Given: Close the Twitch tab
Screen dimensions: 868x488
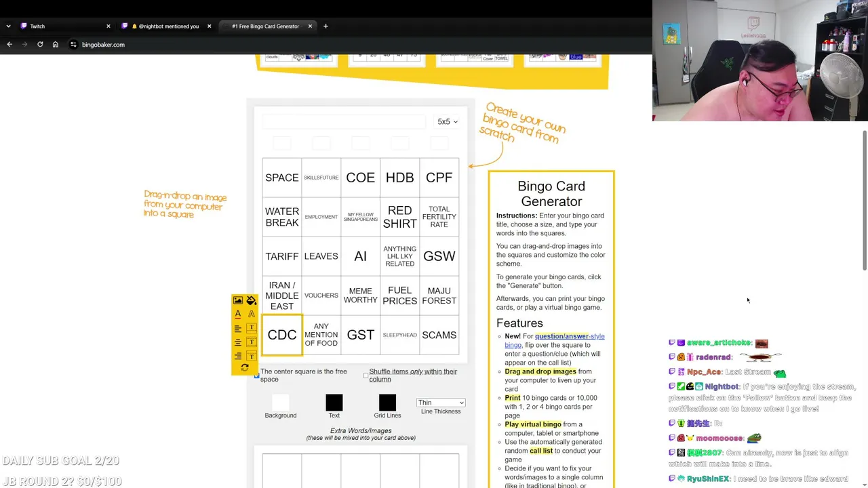Looking at the screenshot, I should point(108,26).
